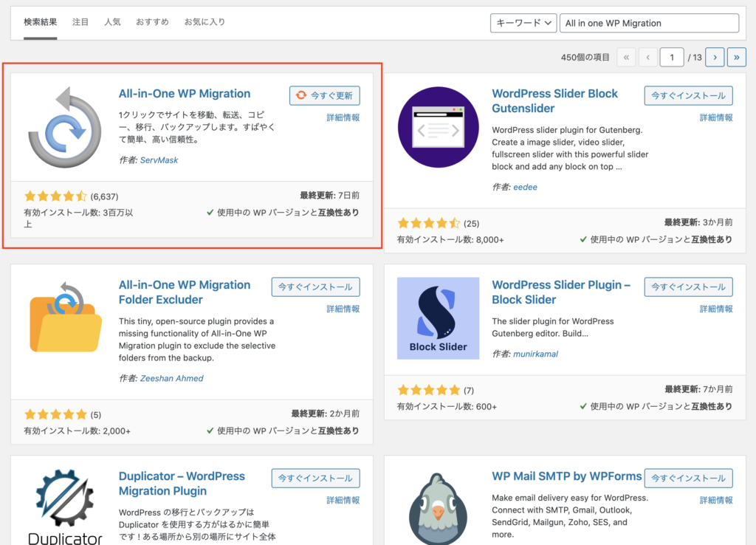This screenshot has width=756, height=545.
Task: Switch to the 検索結果 tab
Action: click(41, 22)
